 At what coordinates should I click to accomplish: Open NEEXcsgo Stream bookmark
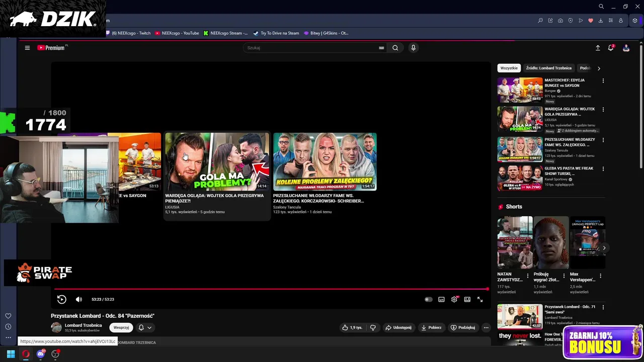pos(225,33)
